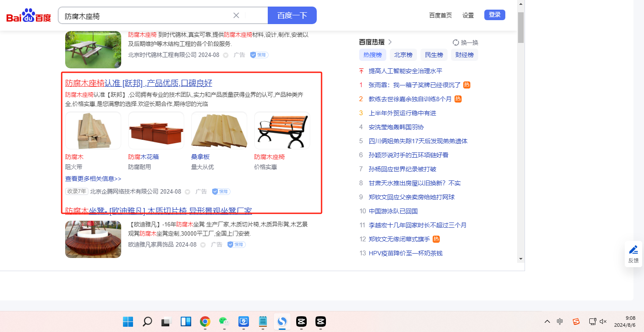The width and height of the screenshot is (644, 332).
Task: Open hot search 上半年外贸运行稳中有进
Action: (402, 113)
